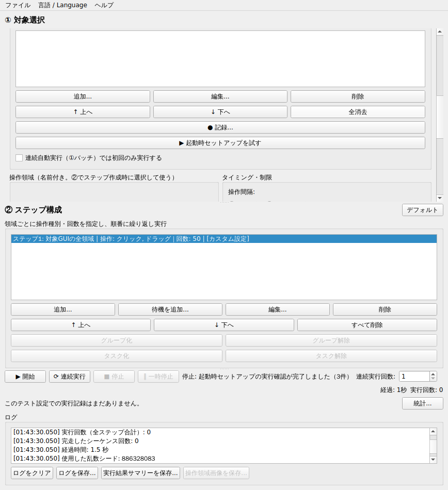
Task: Click 編集... in the ステップ構成 section
Action: click(278, 309)
